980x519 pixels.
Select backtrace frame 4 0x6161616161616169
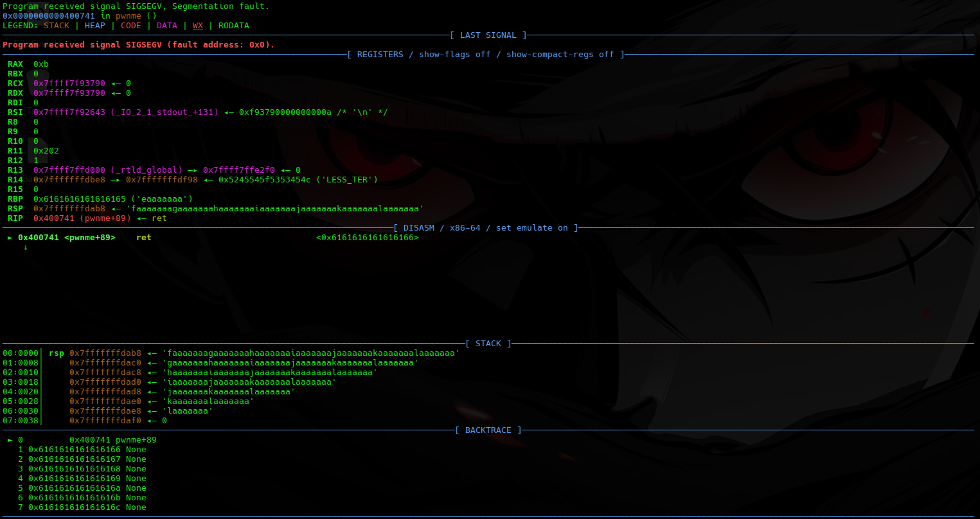[82, 479]
